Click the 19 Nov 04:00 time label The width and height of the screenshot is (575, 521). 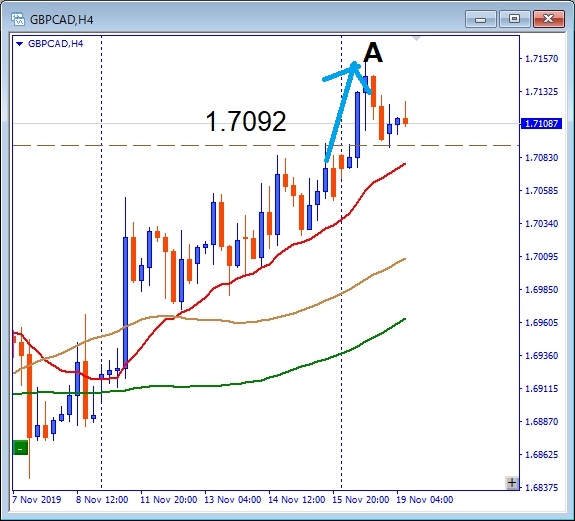pos(424,500)
